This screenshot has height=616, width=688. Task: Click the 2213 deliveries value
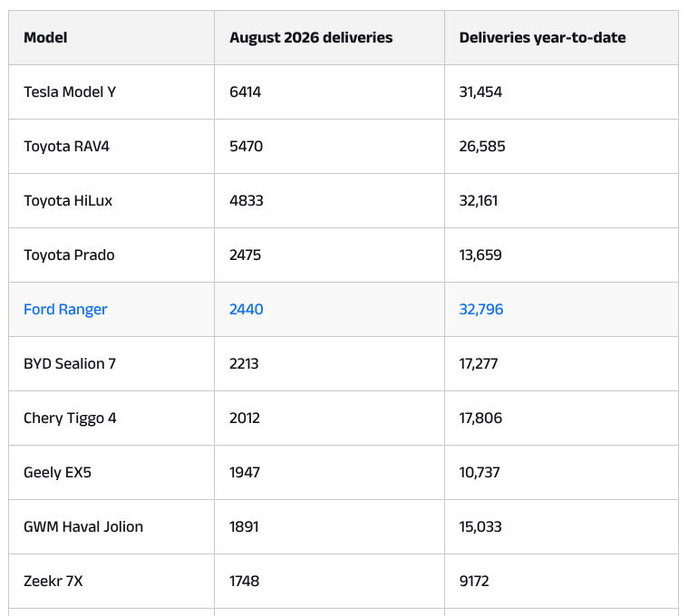[244, 364]
